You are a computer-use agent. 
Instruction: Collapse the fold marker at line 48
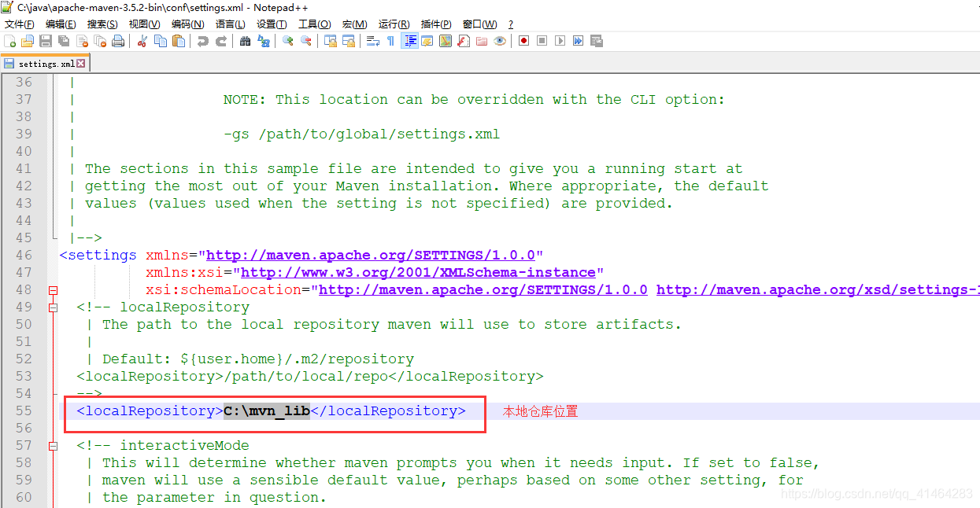click(54, 290)
